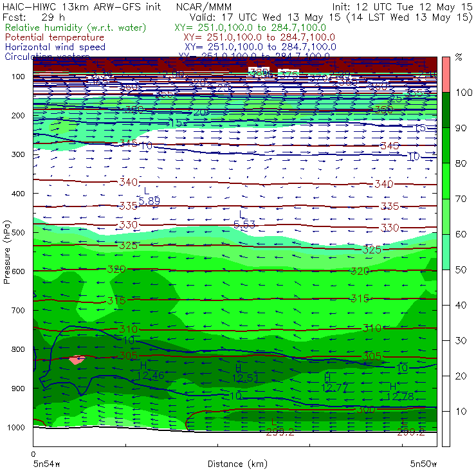Viewport: 476px width, 476px height.
Task: Select the 100 hPa pressure axis label
Action: tap(18, 77)
